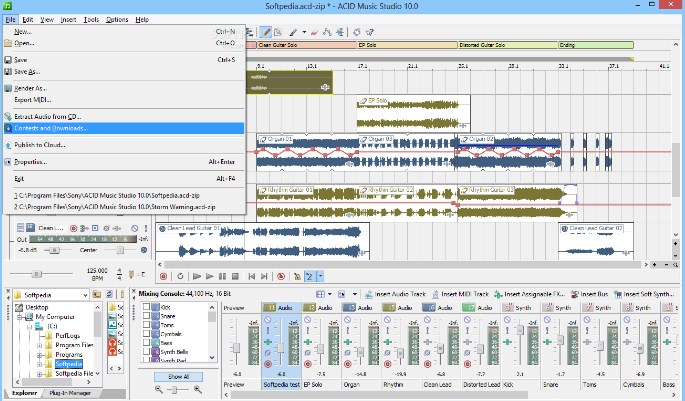Choose Properties in File menu
The width and height of the screenshot is (685, 401).
coord(124,162)
